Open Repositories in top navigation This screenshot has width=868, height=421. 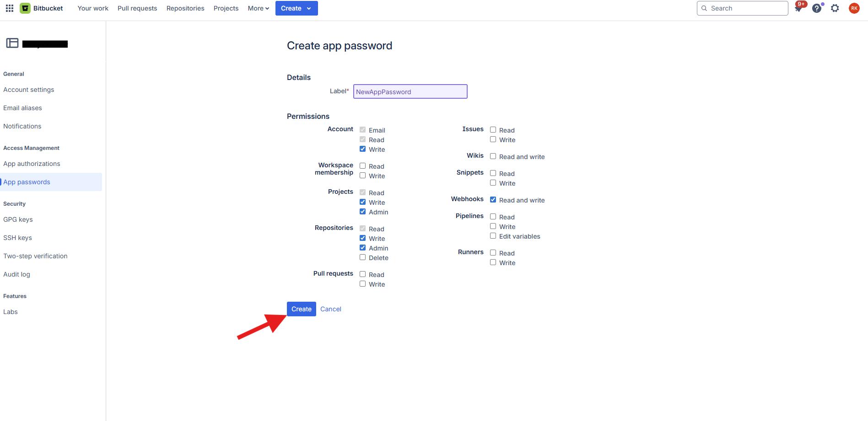pyautogui.click(x=185, y=8)
